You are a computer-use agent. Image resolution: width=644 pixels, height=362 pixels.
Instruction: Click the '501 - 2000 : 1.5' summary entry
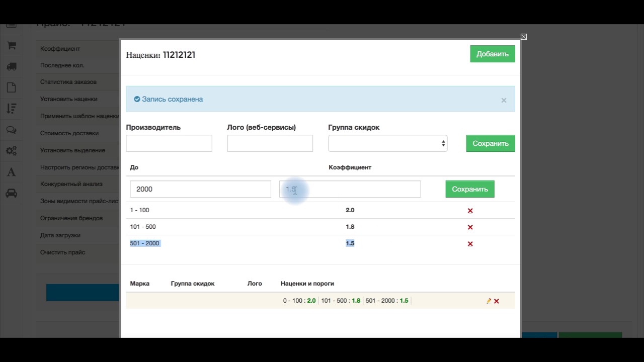[387, 301]
